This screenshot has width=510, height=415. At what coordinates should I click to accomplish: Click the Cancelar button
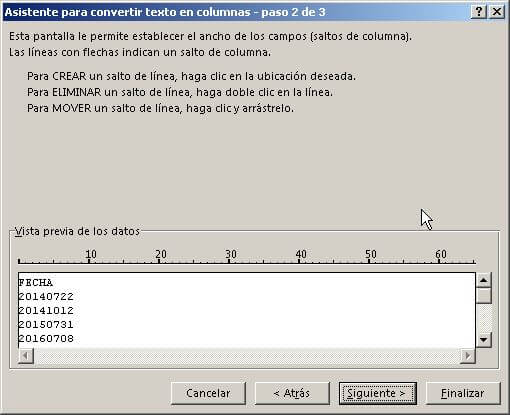(x=208, y=393)
